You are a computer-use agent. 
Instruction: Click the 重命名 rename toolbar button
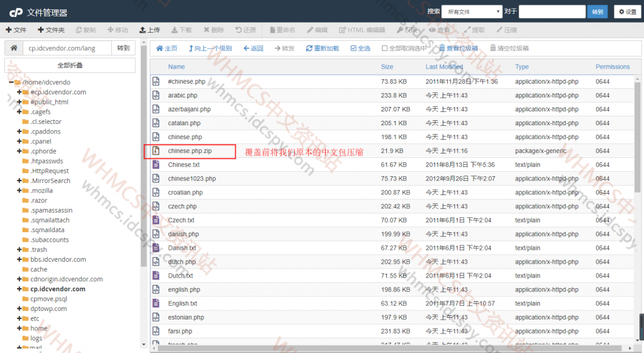point(282,30)
